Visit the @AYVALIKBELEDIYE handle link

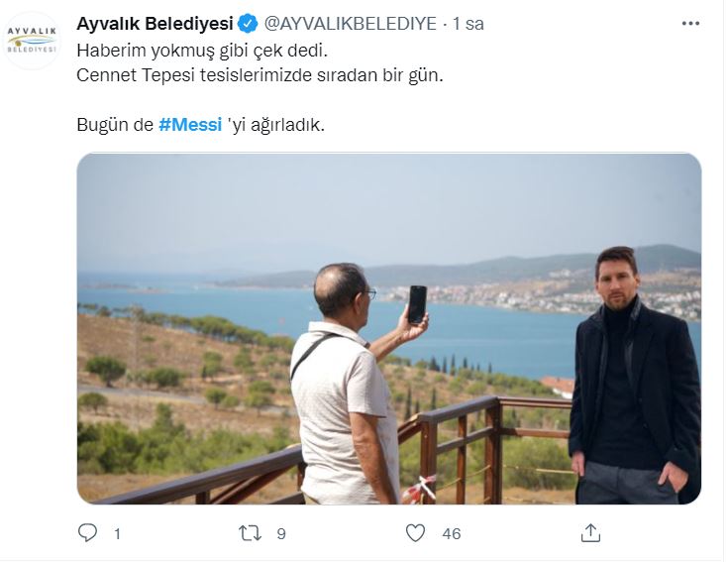(x=351, y=24)
